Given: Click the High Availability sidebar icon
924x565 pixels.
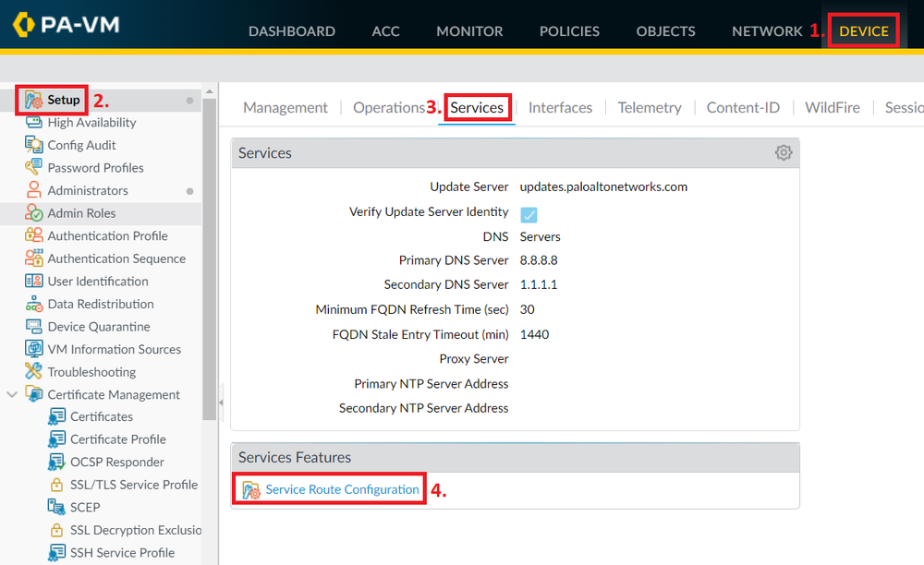Looking at the screenshot, I should 33,123.
